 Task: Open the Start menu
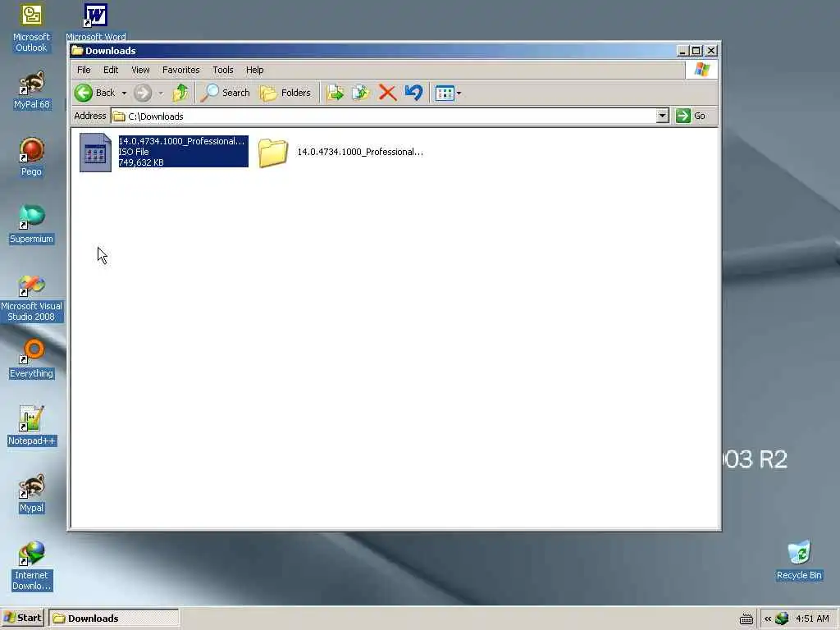click(x=22, y=618)
